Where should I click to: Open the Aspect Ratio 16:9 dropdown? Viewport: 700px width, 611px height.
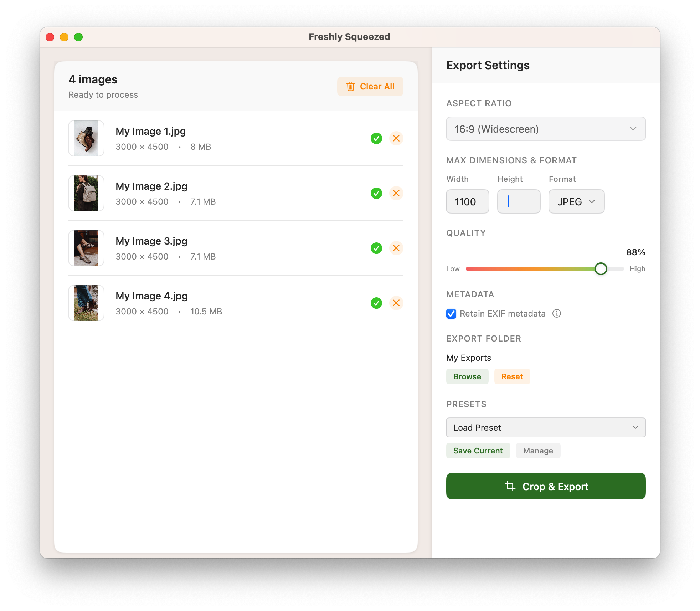click(x=546, y=129)
